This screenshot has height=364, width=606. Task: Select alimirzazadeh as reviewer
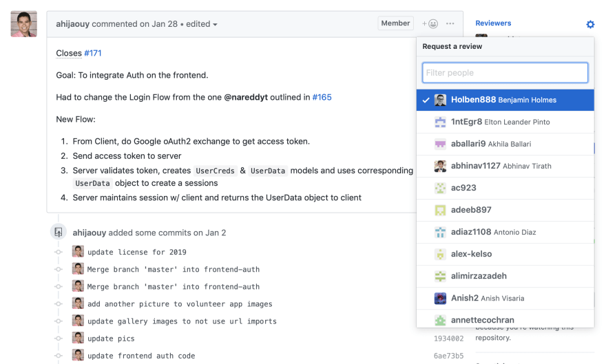pos(505,276)
